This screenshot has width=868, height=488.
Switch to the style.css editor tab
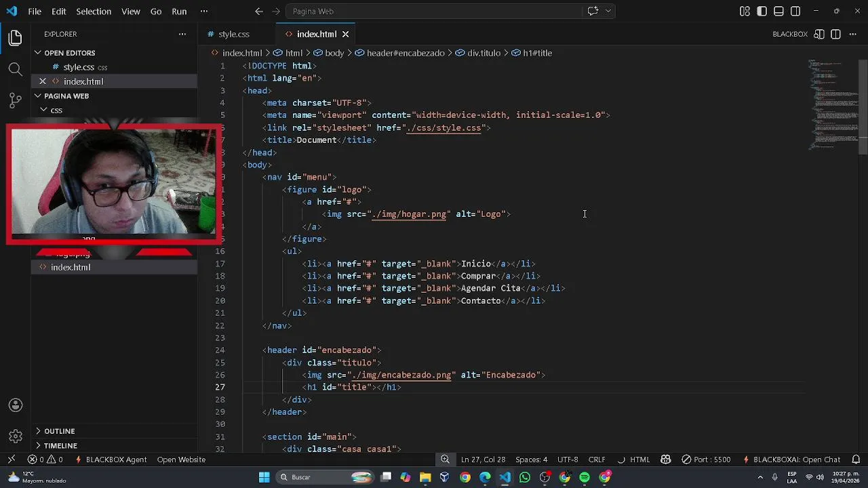(234, 34)
